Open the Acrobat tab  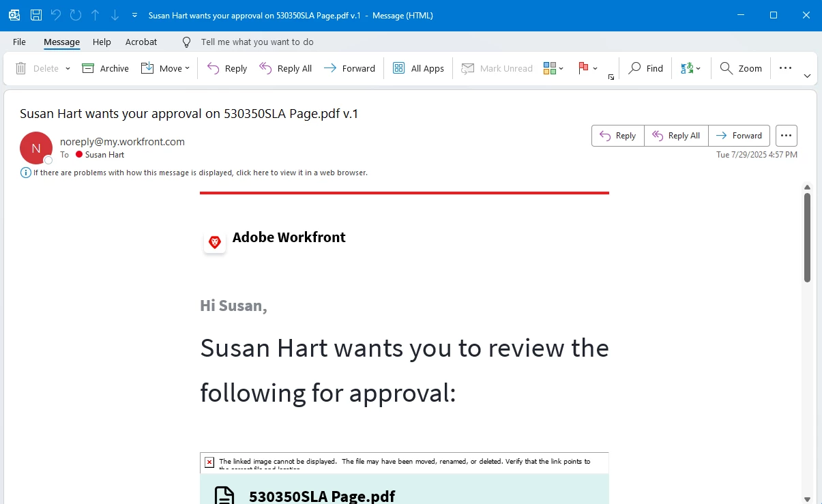141,42
